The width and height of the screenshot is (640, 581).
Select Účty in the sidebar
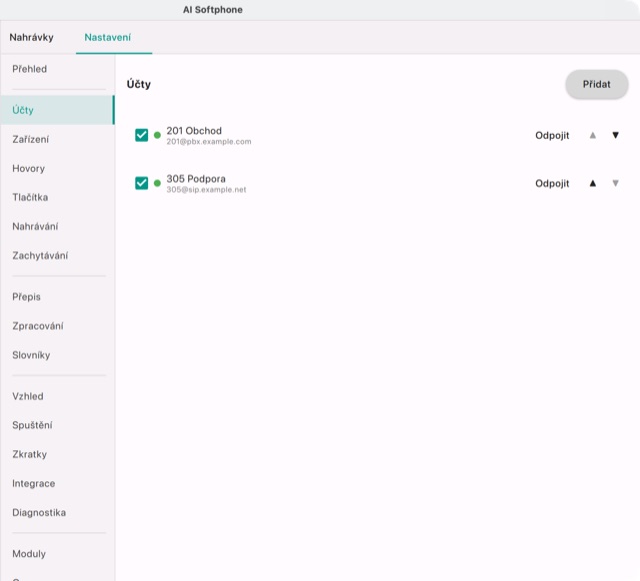[x=57, y=110]
